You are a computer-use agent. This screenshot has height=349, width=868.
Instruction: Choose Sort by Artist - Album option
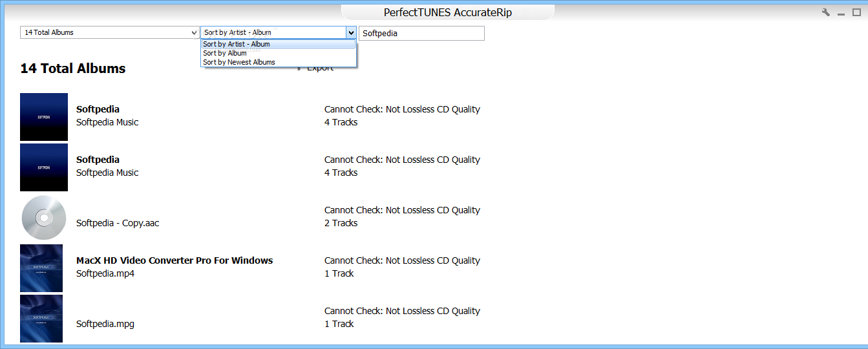pos(278,44)
